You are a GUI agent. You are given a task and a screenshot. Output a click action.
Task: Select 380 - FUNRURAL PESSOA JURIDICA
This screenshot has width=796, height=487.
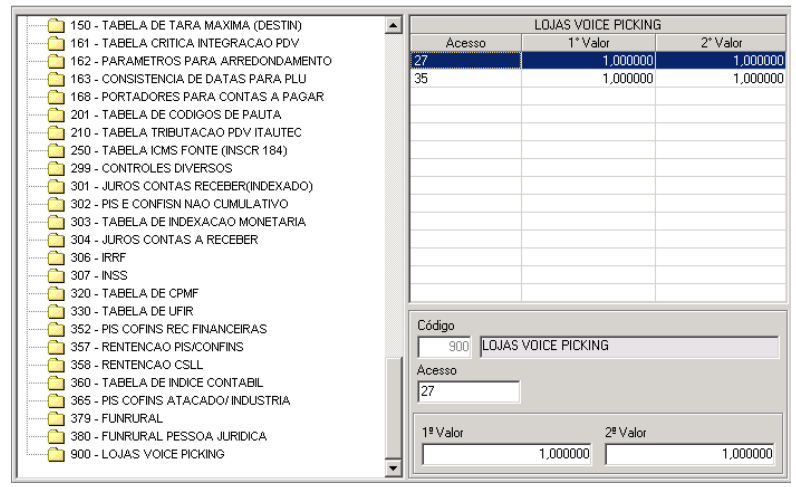(x=169, y=436)
